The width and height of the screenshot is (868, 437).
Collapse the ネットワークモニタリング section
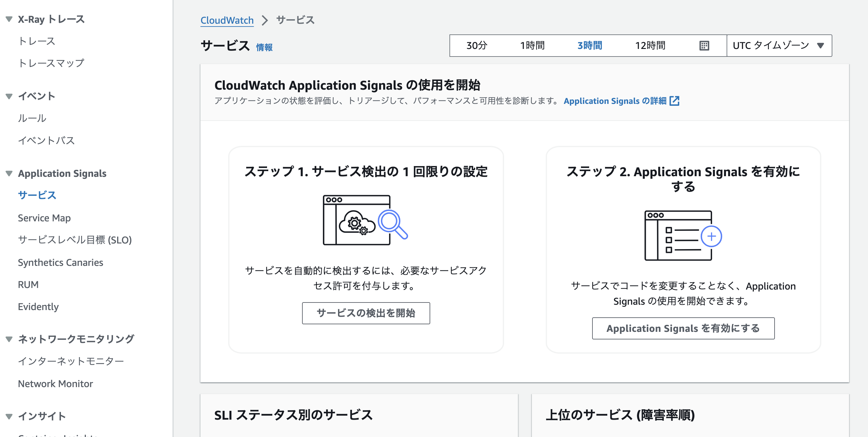9,339
